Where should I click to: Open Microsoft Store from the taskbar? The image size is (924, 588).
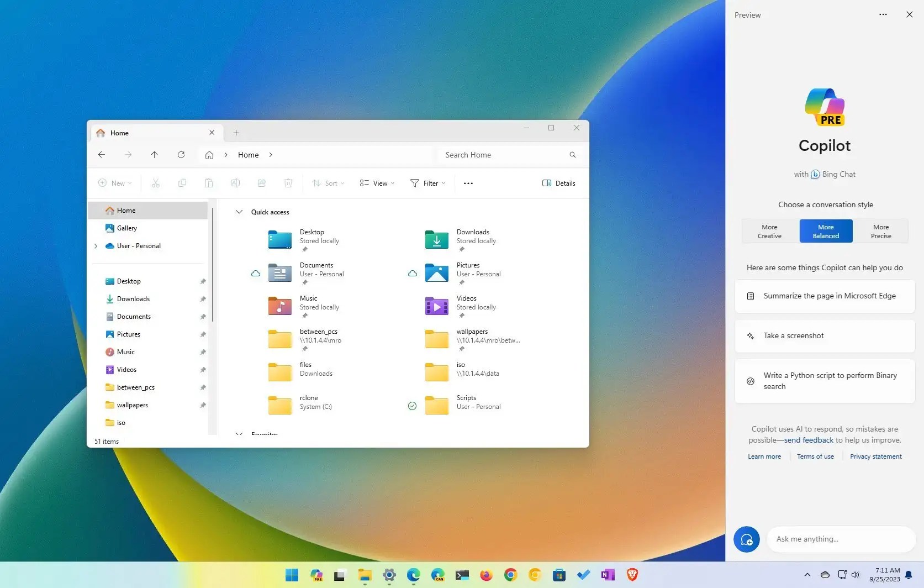pos(559,575)
